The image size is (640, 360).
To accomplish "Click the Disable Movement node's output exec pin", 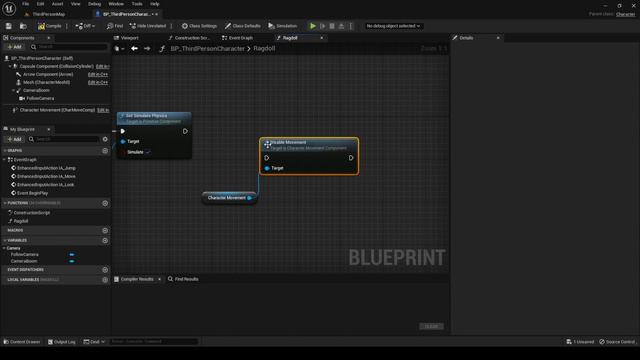I will pos(351,158).
